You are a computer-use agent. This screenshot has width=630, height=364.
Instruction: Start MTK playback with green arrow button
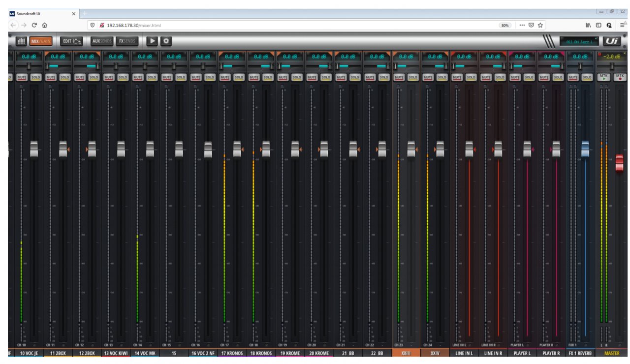click(603, 77)
